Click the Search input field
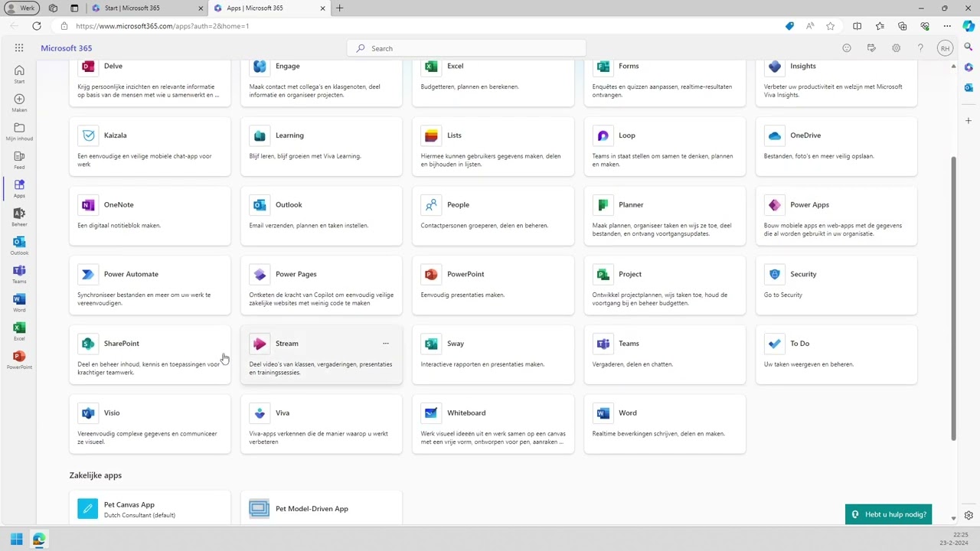 (466, 48)
